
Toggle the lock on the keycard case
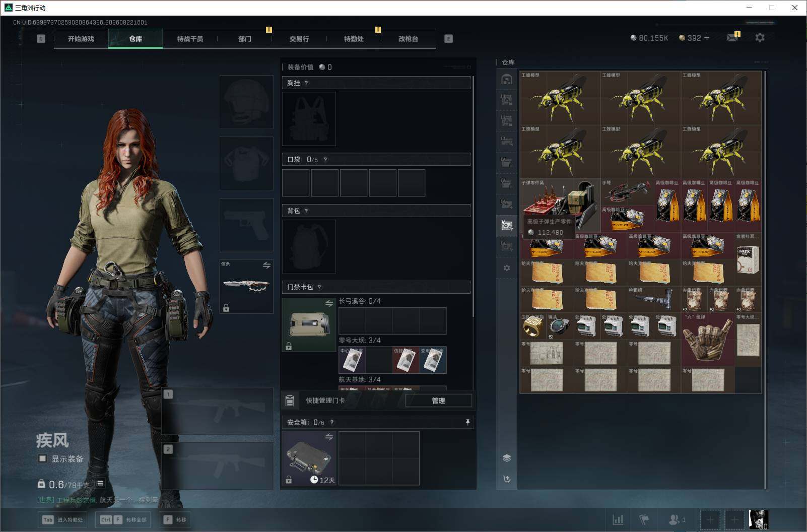click(x=289, y=346)
